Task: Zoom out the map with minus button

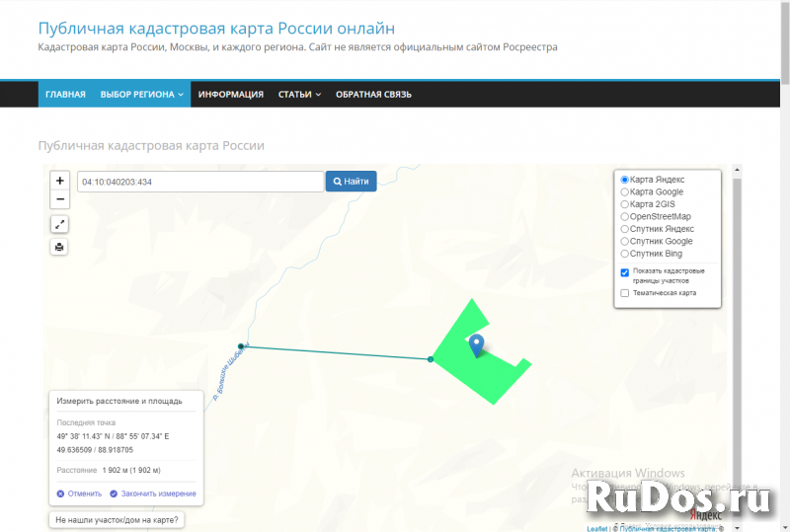Action: coord(60,199)
